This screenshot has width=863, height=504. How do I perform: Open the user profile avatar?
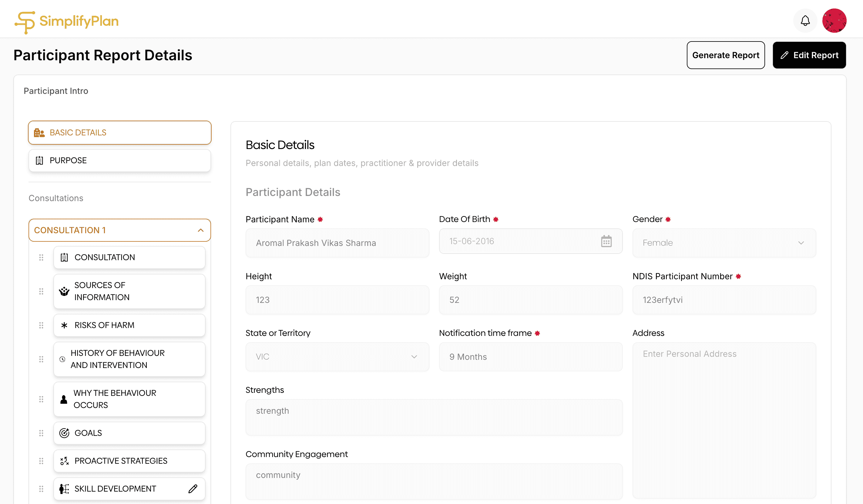point(834,21)
